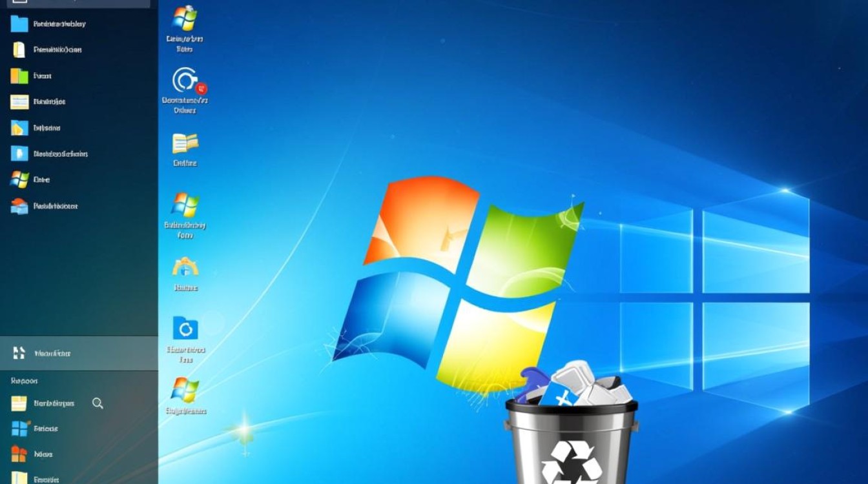Screen dimensions: 868x484
Task: Select the orange and green folder menu item
Action: (x=19, y=76)
